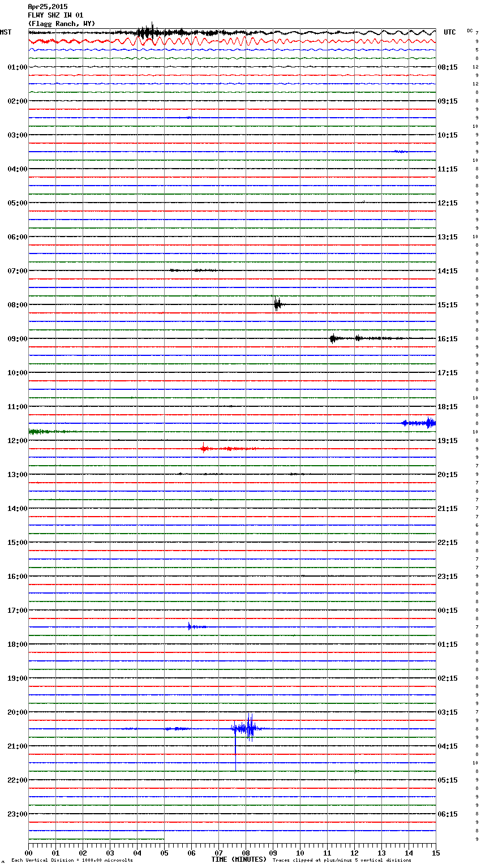Select the 10:00 MST row label
This screenshot has width=481, height=868.
(18, 373)
